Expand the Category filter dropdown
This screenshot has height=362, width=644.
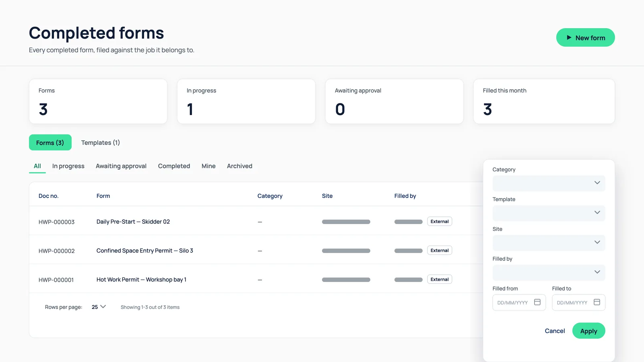(x=549, y=183)
